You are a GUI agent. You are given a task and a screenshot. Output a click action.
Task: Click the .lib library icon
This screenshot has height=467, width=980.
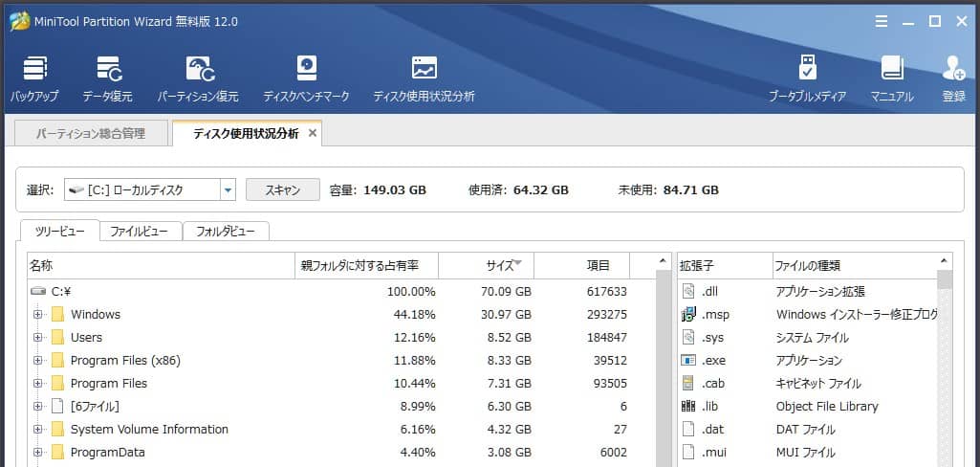[688, 407]
